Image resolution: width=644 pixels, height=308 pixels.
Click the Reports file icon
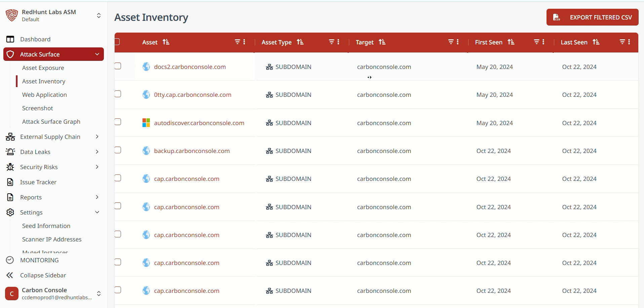[x=10, y=197]
